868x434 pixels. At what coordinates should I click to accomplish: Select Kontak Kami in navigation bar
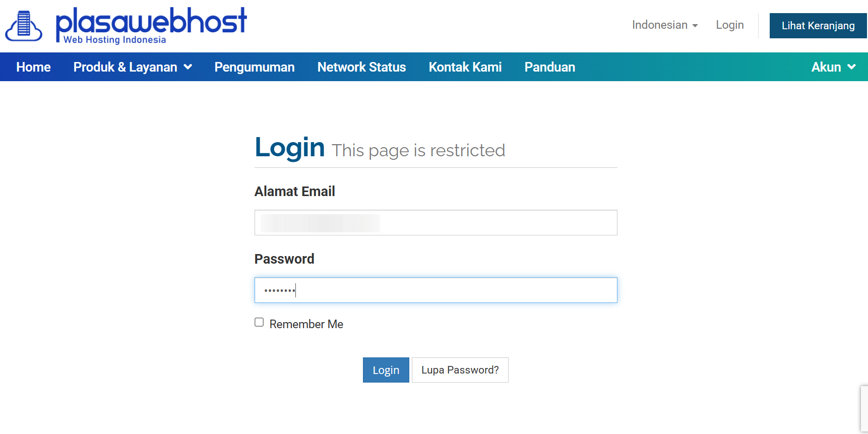(465, 67)
